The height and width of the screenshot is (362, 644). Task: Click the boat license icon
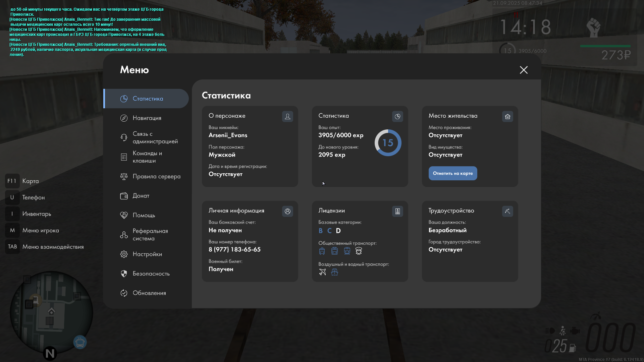tap(334, 272)
